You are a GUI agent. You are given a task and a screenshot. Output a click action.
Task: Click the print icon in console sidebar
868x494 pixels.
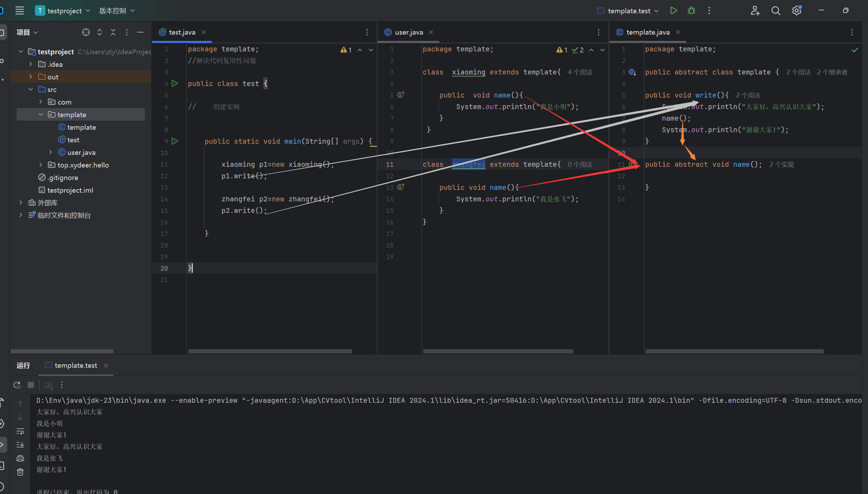click(20, 458)
